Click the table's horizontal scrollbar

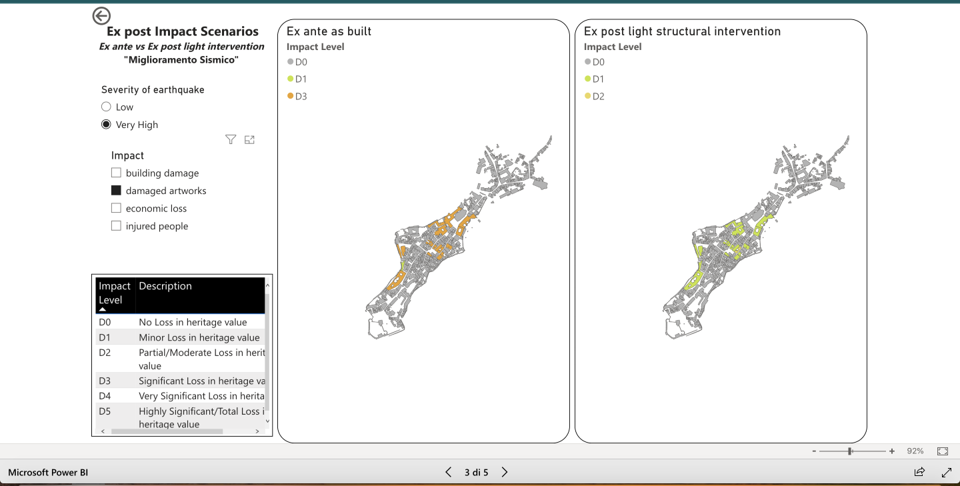pyautogui.click(x=167, y=431)
